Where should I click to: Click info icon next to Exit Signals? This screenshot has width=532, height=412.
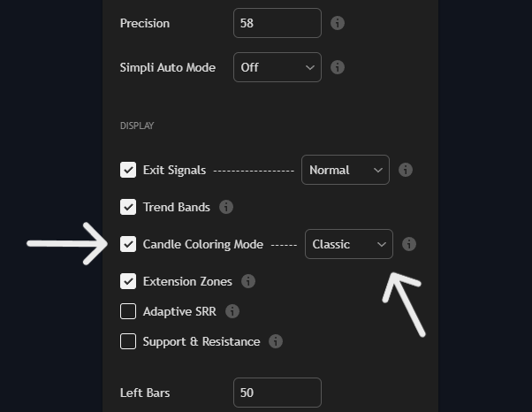[406, 170]
